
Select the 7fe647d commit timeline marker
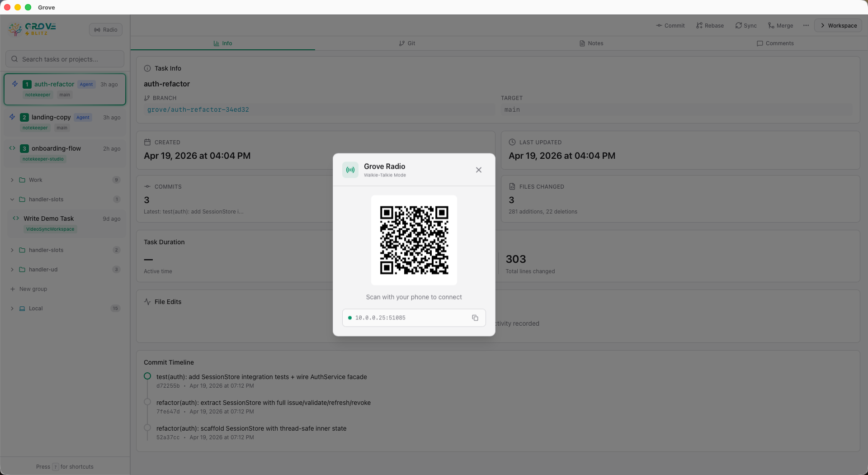click(x=147, y=402)
